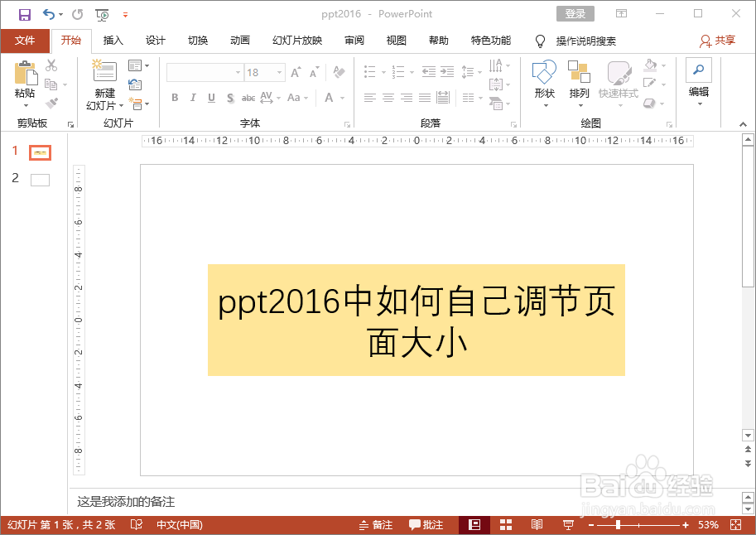Viewport: 756px width, 535px height.
Task: Run spell check icon in status bar
Action: (137, 525)
